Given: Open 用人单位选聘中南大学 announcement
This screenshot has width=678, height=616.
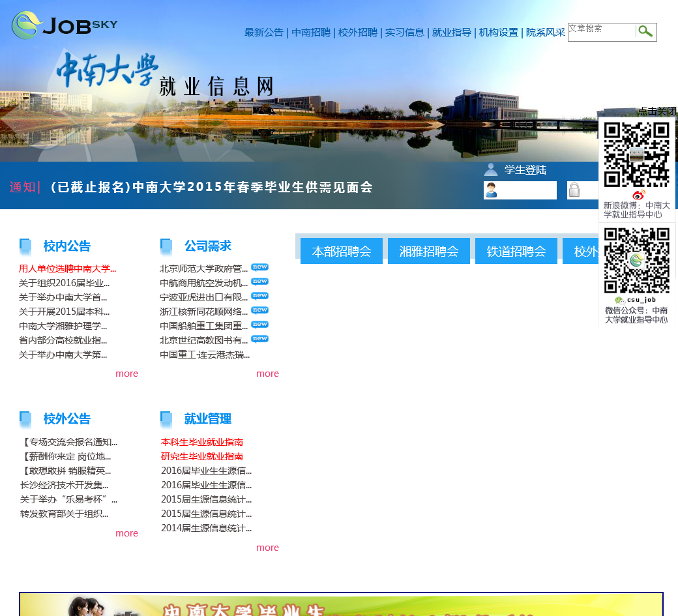Looking at the screenshot, I should click(67, 269).
